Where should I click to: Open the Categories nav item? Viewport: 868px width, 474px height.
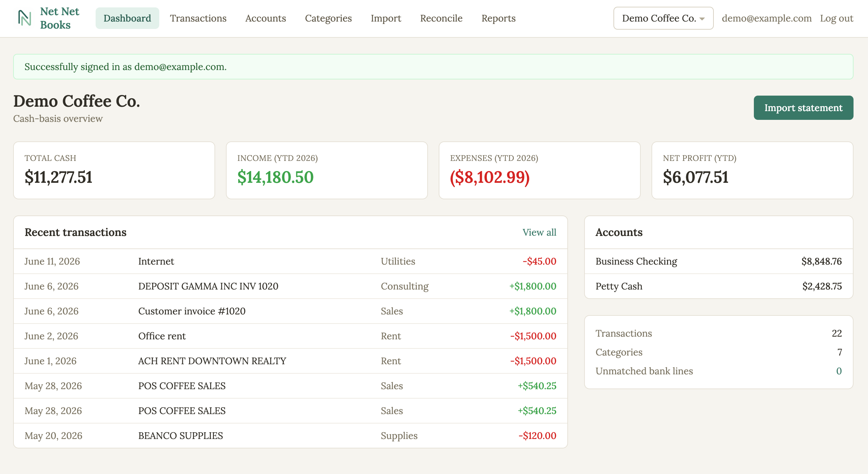click(328, 18)
